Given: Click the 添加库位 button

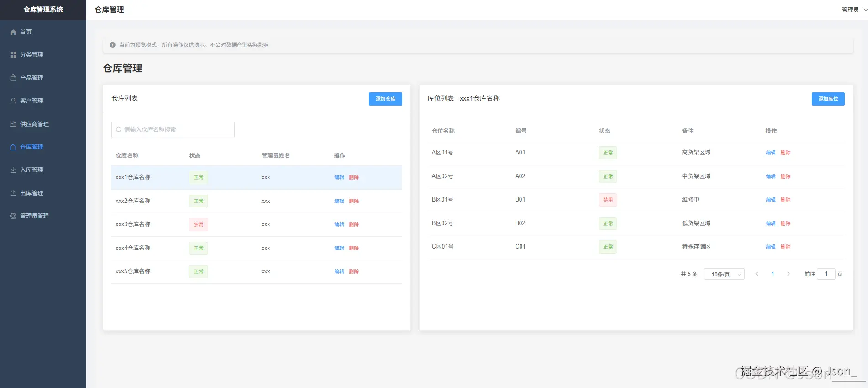Looking at the screenshot, I should tap(828, 99).
